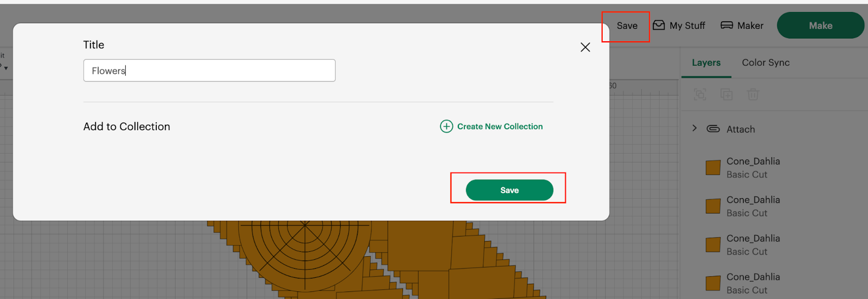Click the My Stuff inbox icon
The height and width of the screenshot is (299, 868).
tap(659, 25)
